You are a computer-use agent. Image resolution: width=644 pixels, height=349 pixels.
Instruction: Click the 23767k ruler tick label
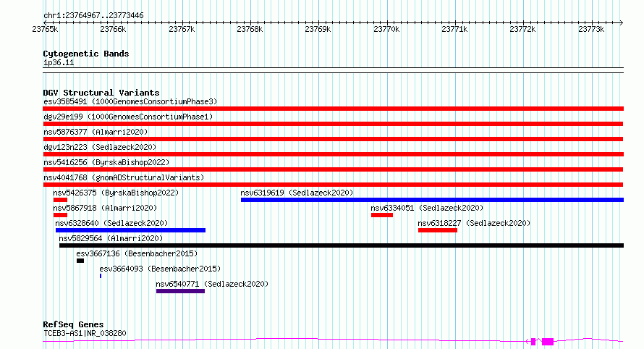[x=182, y=29]
